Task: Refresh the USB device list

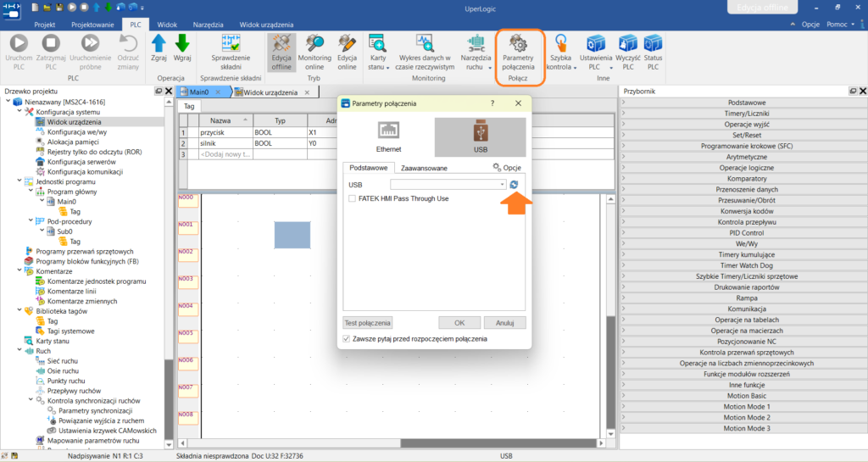Action: click(514, 185)
